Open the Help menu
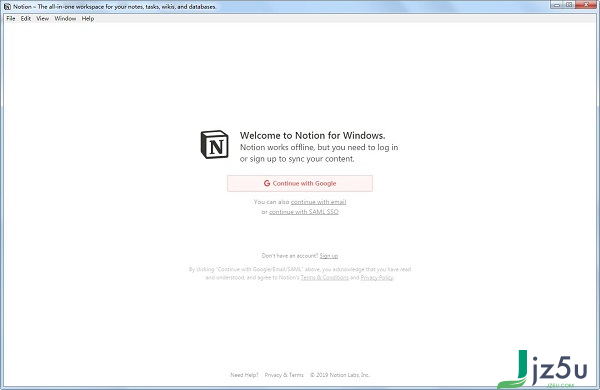The image size is (600, 390). pos(88,18)
